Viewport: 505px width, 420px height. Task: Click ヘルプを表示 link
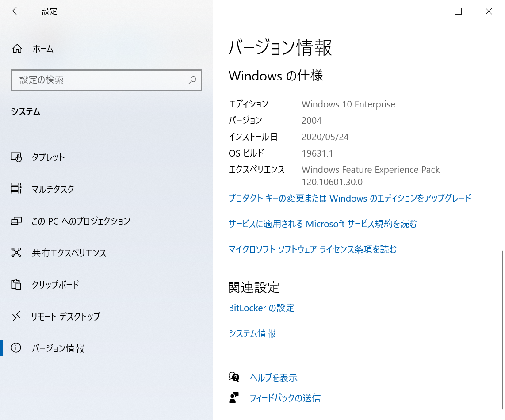pyautogui.click(x=273, y=378)
